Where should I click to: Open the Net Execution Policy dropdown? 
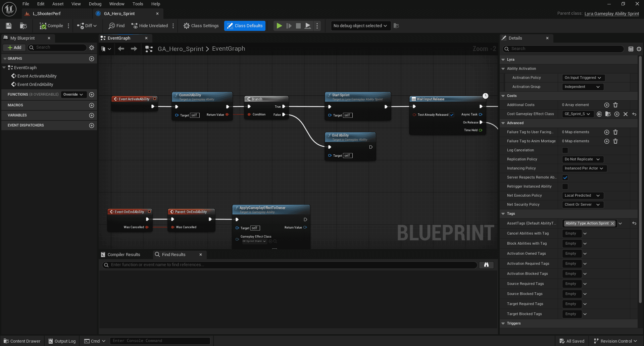pos(583,196)
